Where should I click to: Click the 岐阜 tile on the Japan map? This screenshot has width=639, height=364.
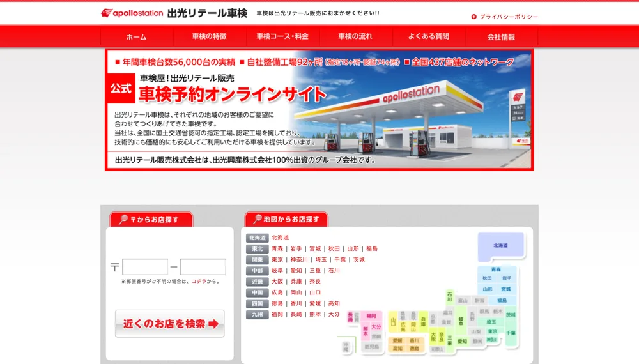click(x=461, y=321)
